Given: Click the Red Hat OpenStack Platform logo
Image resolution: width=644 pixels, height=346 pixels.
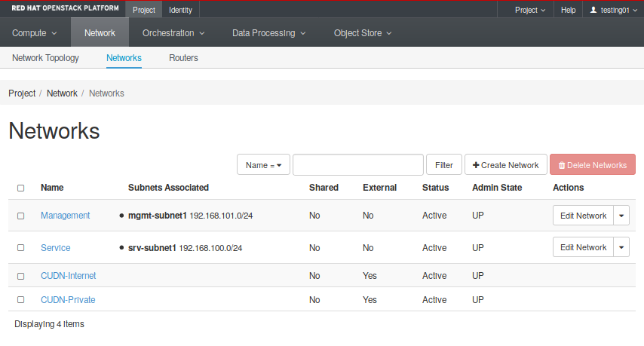Looking at the screenshot, I should coord(65,9).
